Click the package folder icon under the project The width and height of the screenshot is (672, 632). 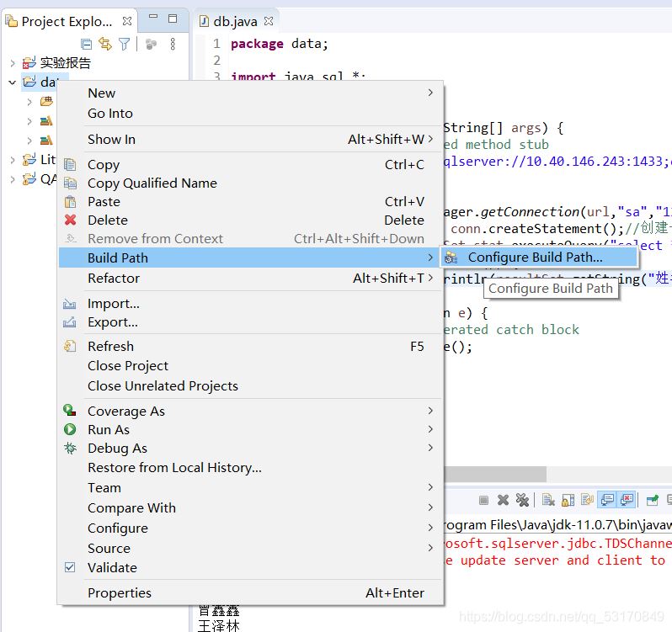(46, 102)
